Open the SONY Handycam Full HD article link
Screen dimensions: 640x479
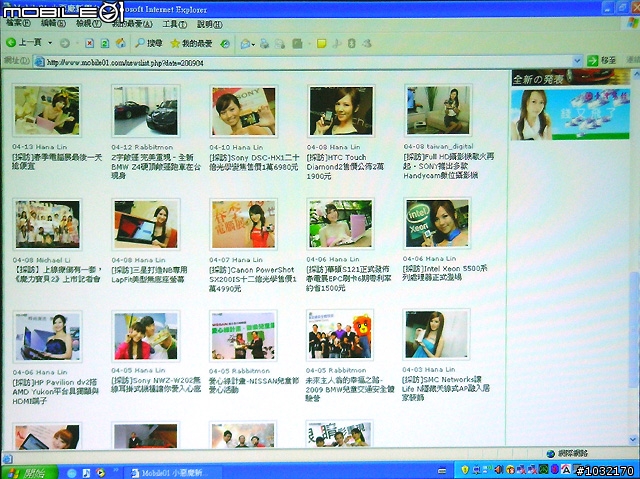449,166
